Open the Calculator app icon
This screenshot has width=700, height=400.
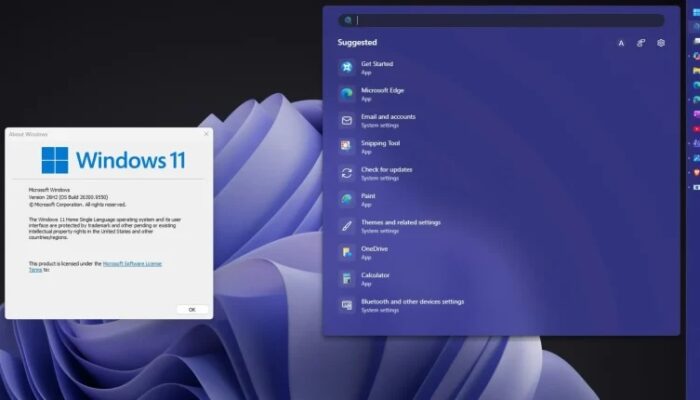pyautogui.click(x=346, y=279)
